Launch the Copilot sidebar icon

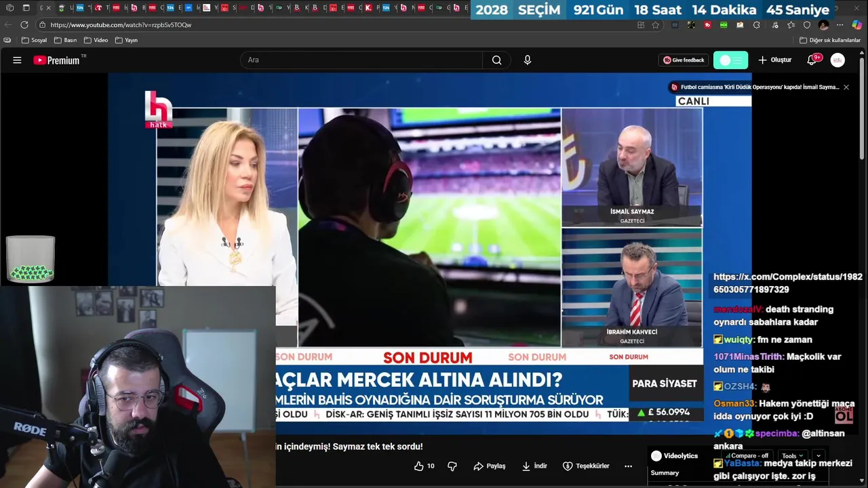pyautogui.click(x=857, y=25)
